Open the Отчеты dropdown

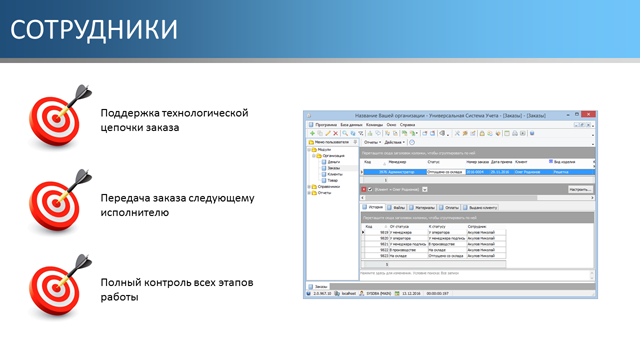(x=372, y=142)
